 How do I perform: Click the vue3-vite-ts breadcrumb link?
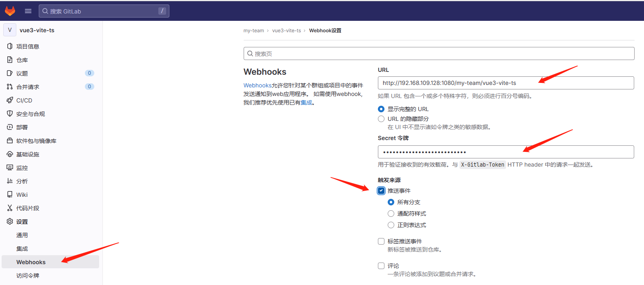tap(286, 31)
